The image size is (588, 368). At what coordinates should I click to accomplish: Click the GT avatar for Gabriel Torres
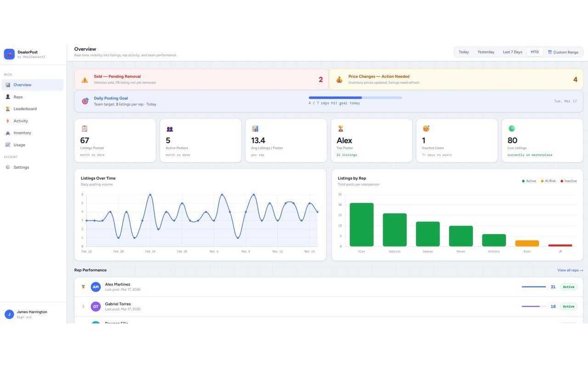click(x=96, y=306)
